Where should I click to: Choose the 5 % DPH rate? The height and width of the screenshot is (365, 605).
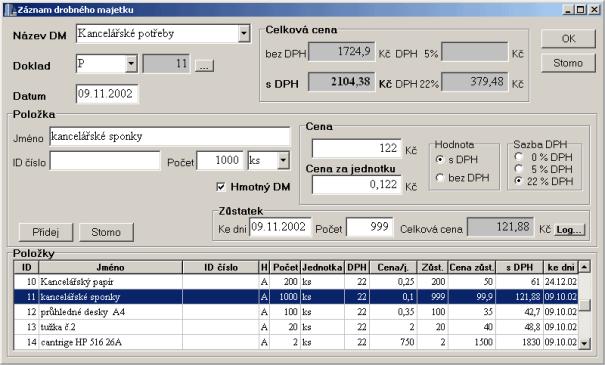(519, 169)
